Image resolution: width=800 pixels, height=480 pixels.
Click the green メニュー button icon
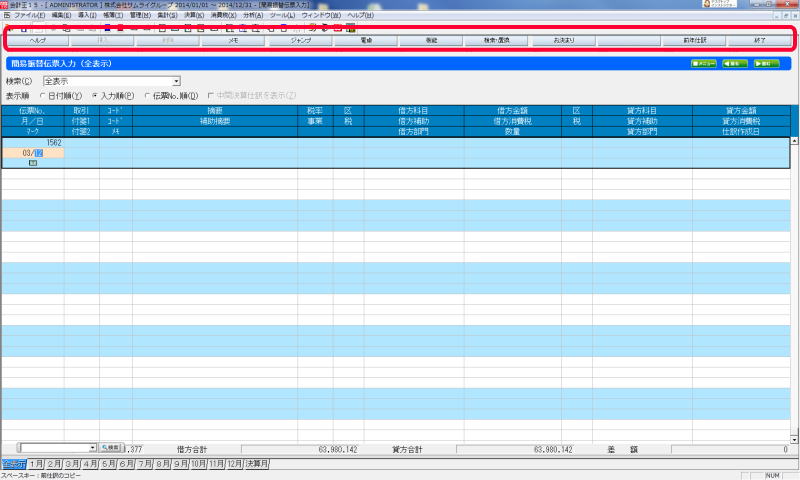click(x=703, y=63)
